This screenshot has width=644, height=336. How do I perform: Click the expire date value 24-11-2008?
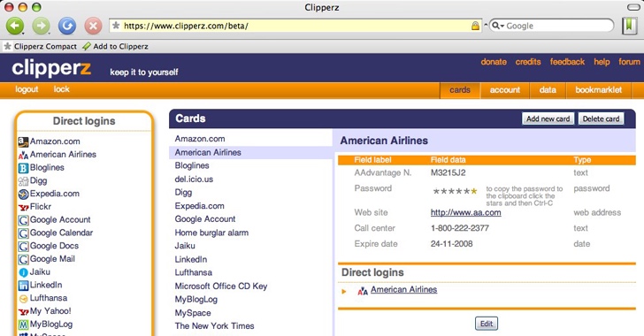451,243
